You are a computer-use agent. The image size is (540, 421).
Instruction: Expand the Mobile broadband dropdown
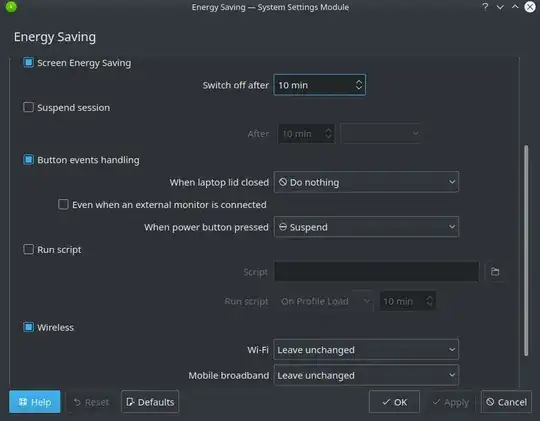click(x=366, y=375)
